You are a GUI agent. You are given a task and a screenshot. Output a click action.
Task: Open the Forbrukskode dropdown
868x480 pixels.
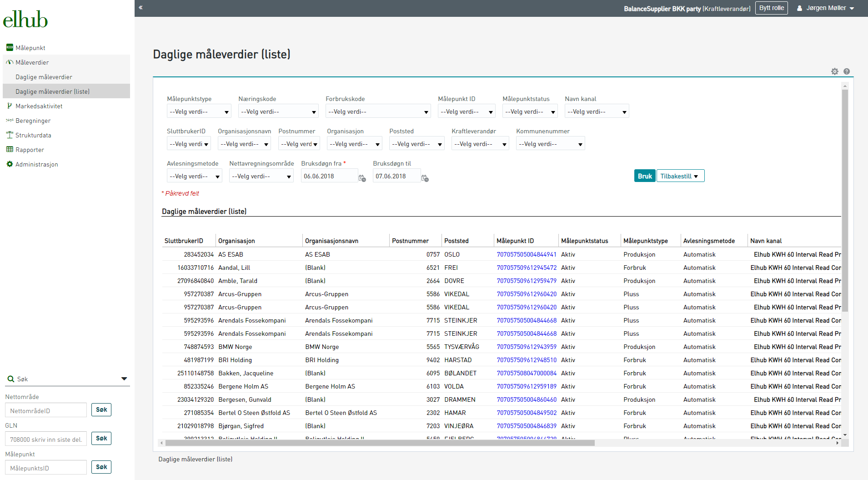point(378,111)
